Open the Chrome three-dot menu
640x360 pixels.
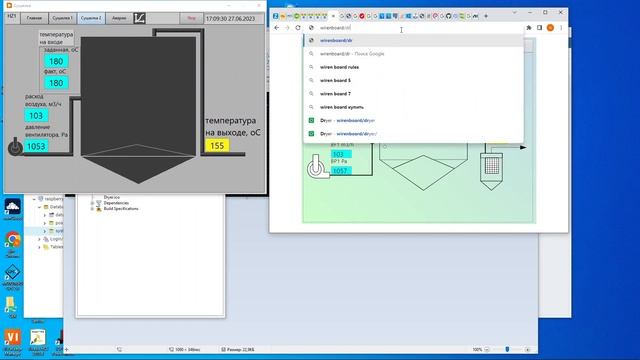tap(561, 28)
